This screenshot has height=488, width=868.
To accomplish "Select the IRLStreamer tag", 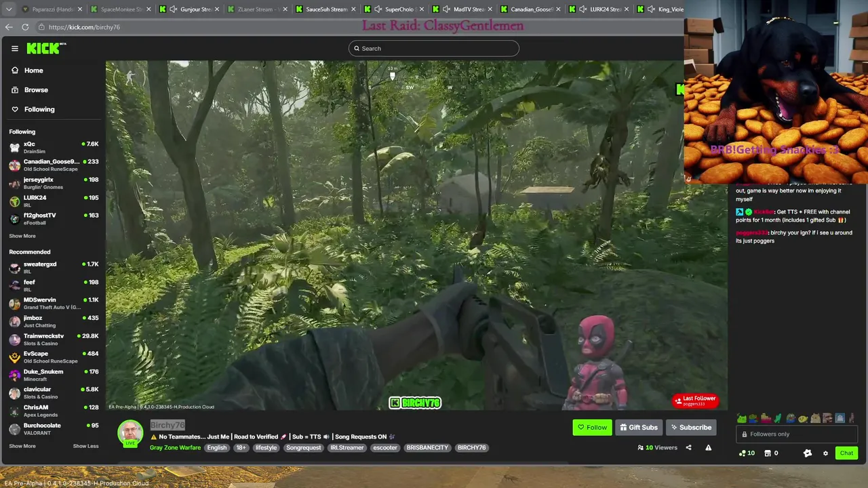I will point(347,447).
